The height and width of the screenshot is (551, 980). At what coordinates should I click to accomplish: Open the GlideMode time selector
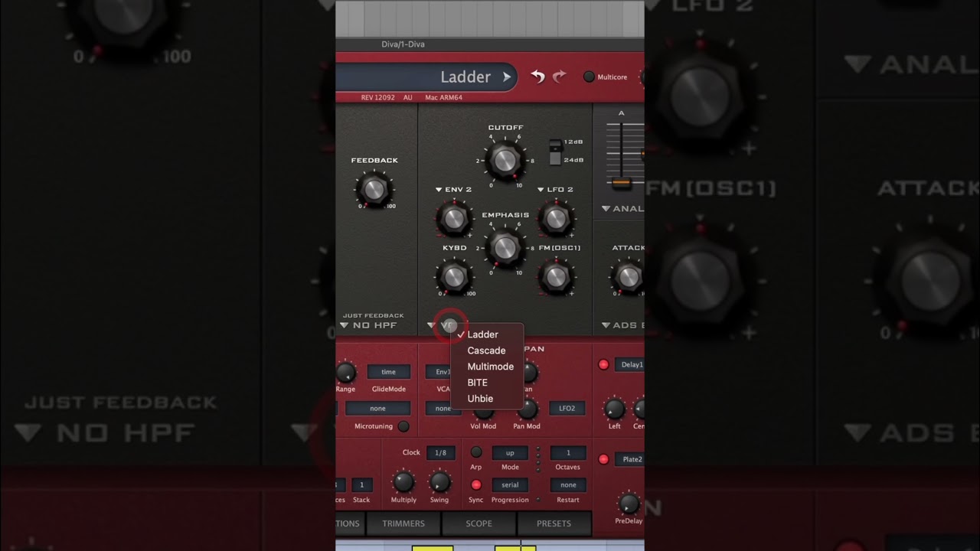point(389,372)
